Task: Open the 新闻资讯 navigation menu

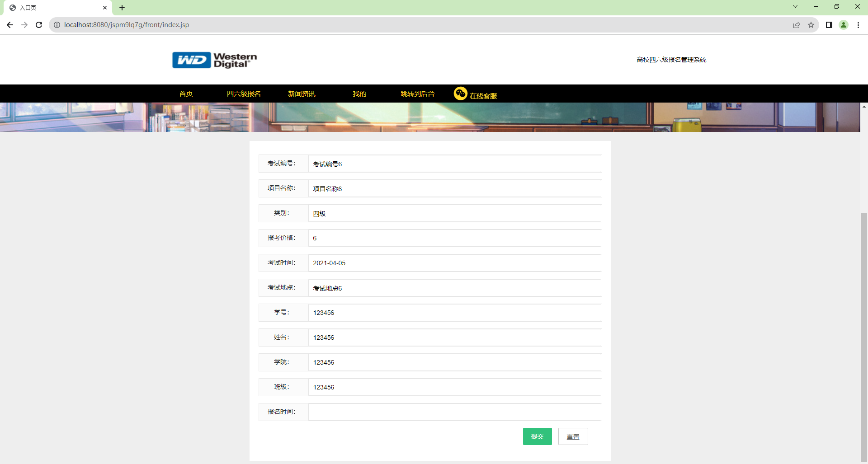Action: [x=301, y=94]
